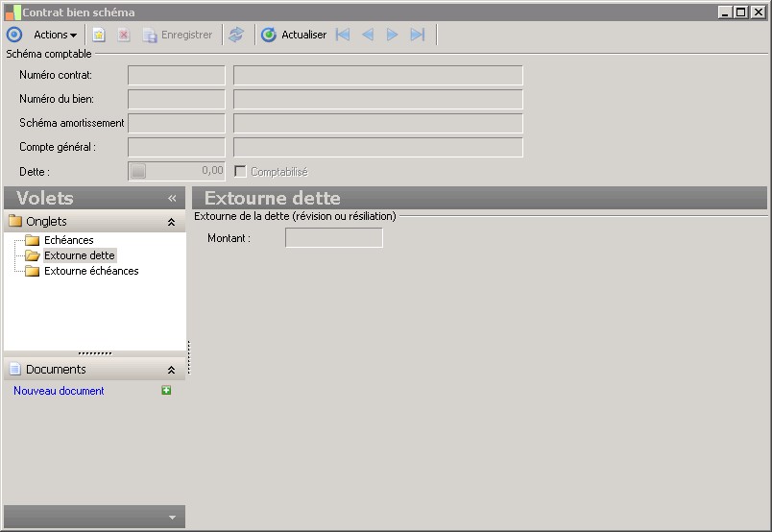Image resolution: width=772 pixels, height=532 pixels.
Task: Click the Compte général description field
Action: [378, 147]
